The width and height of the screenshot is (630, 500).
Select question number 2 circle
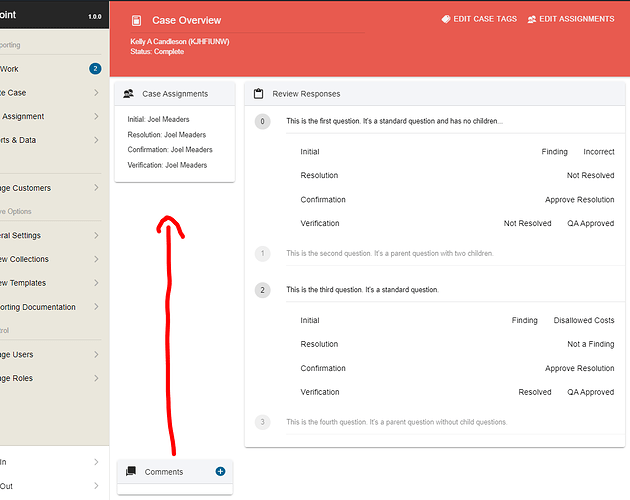point(262,290)
